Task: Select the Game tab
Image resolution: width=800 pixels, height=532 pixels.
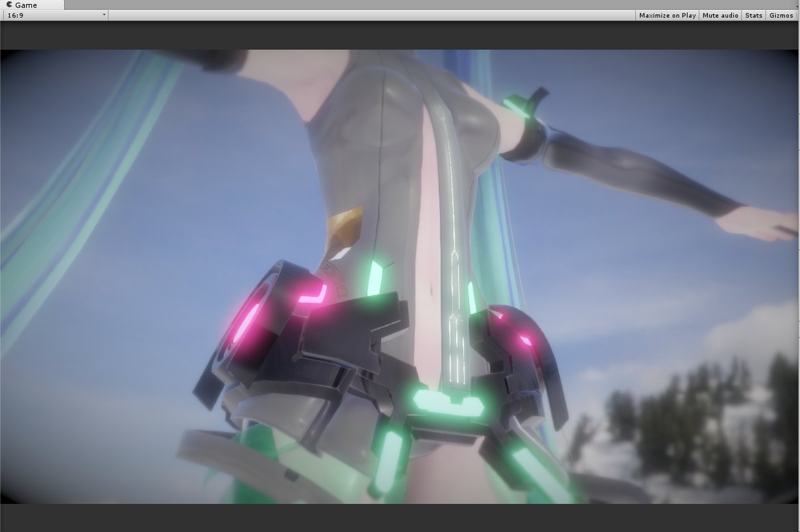Action: (x=33, y=5)
